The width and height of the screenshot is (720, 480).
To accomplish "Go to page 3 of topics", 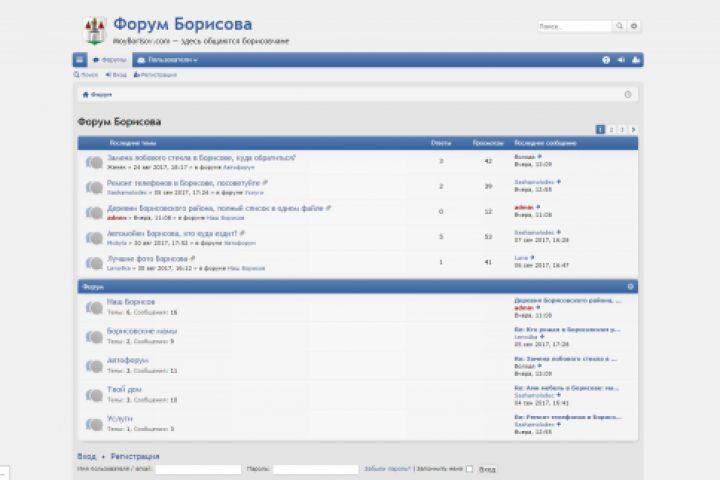I will click(x=622, y=130).
